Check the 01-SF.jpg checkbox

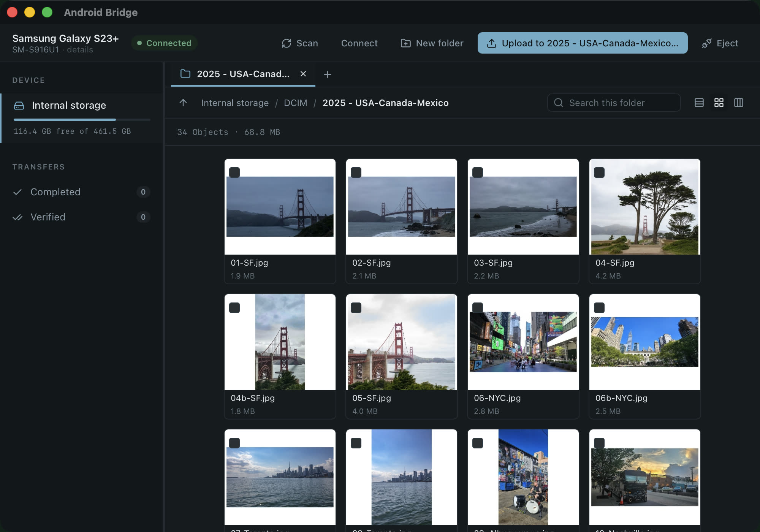pyautogui.click(x=234, y=173)
